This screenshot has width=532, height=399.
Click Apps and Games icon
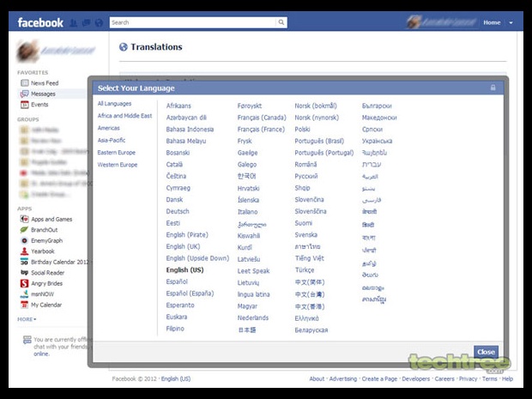24,219
